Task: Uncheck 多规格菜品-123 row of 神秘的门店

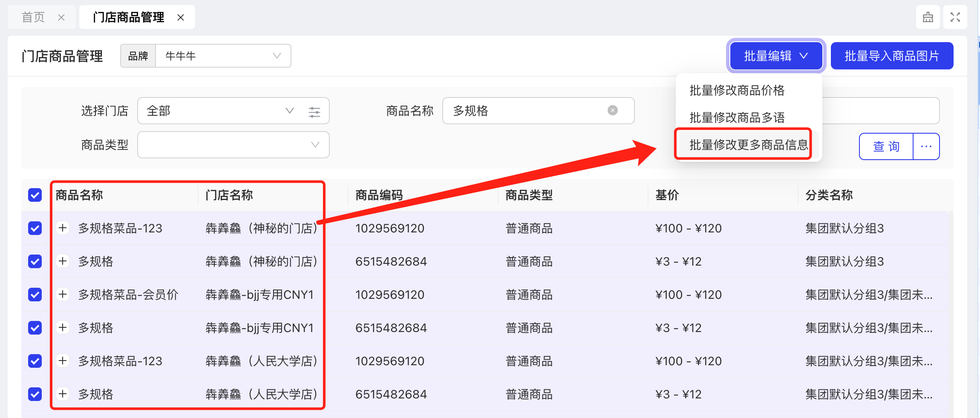Action: [x=35, y=228]
